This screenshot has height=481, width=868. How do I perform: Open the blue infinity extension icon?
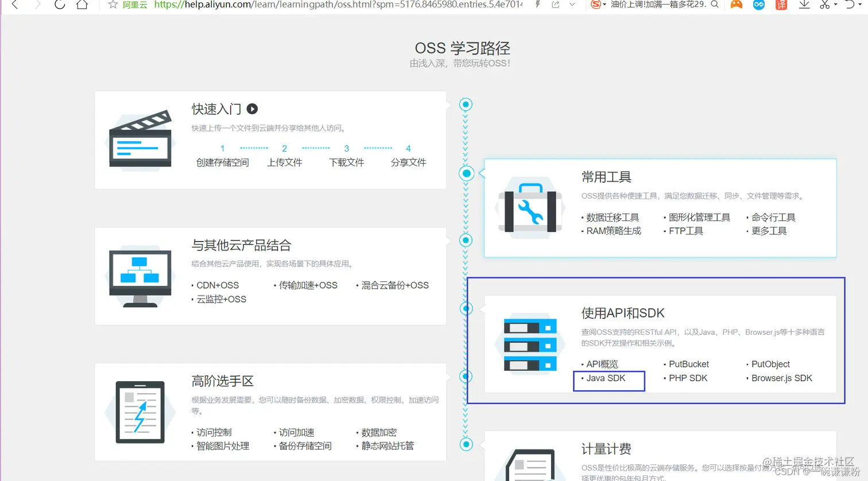[759, 5]
